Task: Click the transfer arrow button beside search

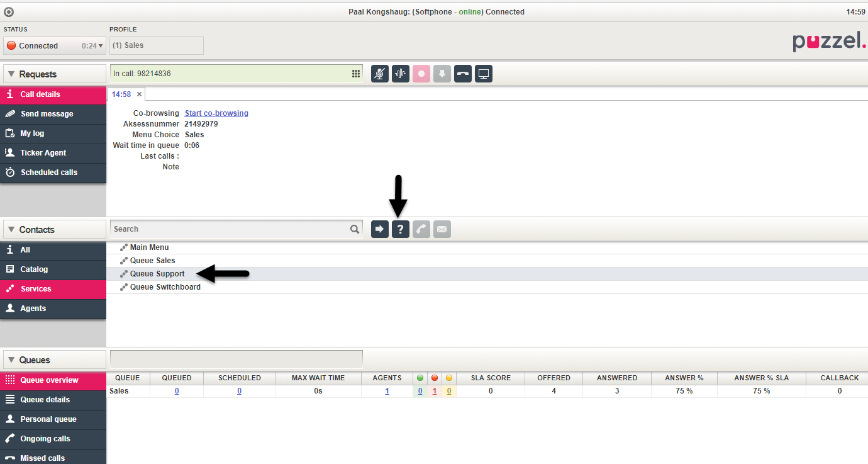Action: [379, 229]
